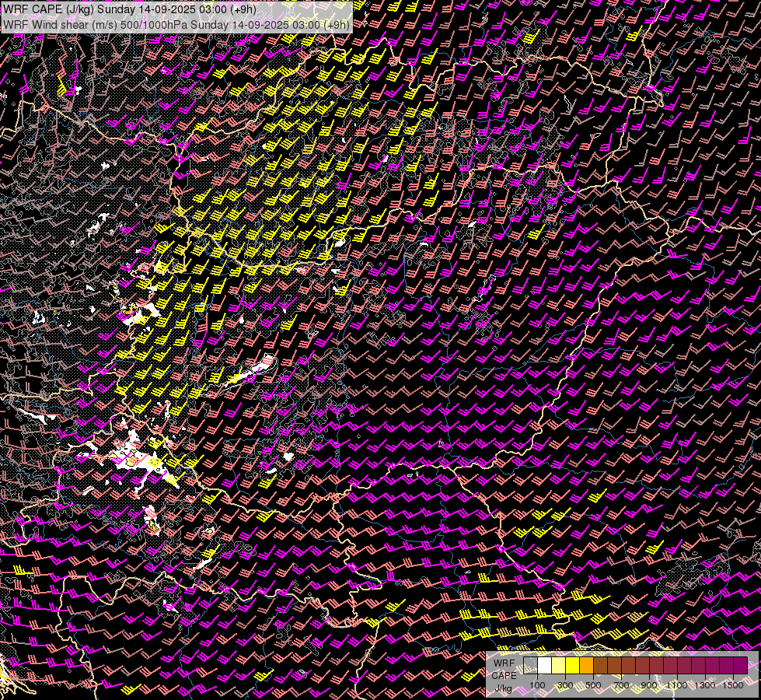Click the 100 value on legend scale
This screenshot has width=761, height=700.
point(537,685)
